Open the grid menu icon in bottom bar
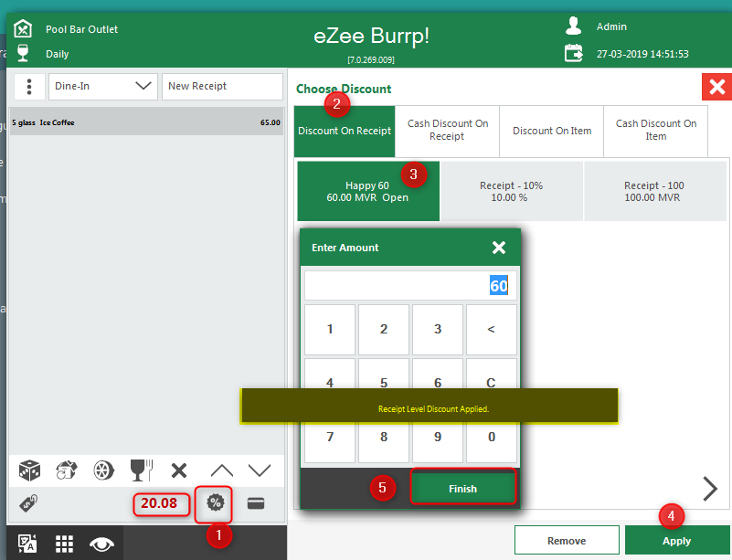This screenshot has height=560, width=732. (x=64, y=544)
